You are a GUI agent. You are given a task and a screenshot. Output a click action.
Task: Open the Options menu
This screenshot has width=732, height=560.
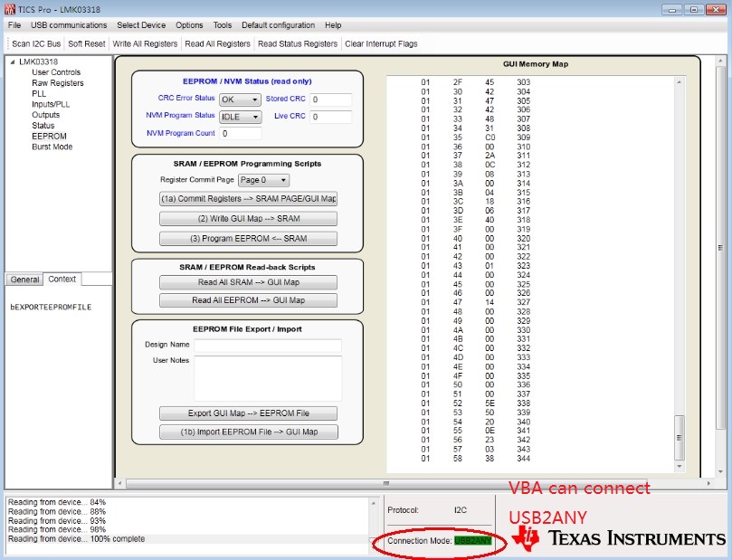[189, 25]
